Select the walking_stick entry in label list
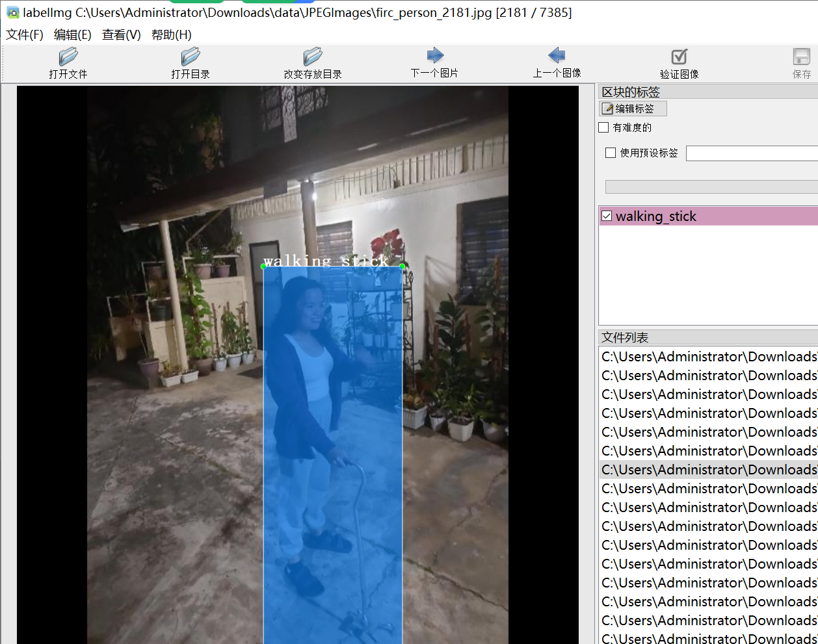The width and height of the screenshot is (818, 644). pos(708,216)
